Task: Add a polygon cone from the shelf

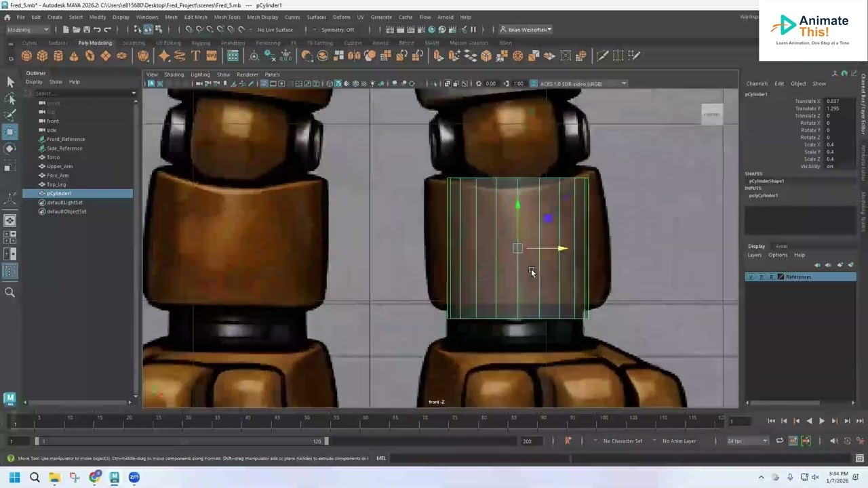Action: 74,56
